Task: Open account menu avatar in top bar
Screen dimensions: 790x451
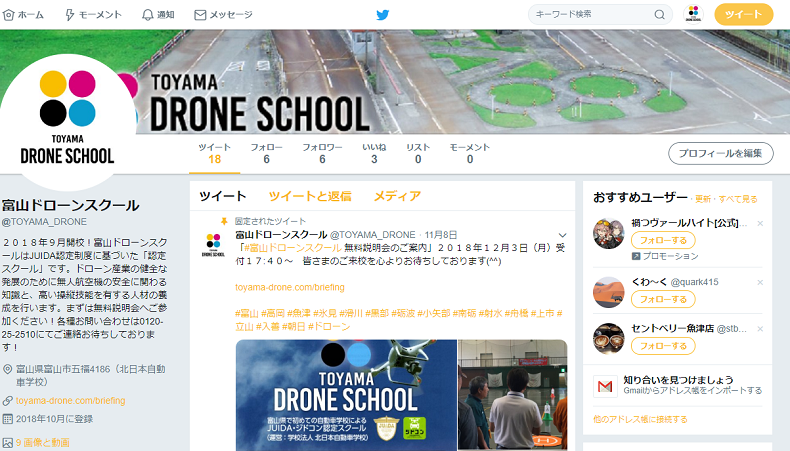Action: 693,14
